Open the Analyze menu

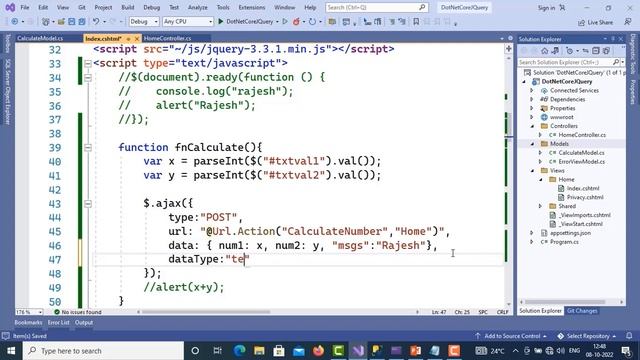point(198,7)
